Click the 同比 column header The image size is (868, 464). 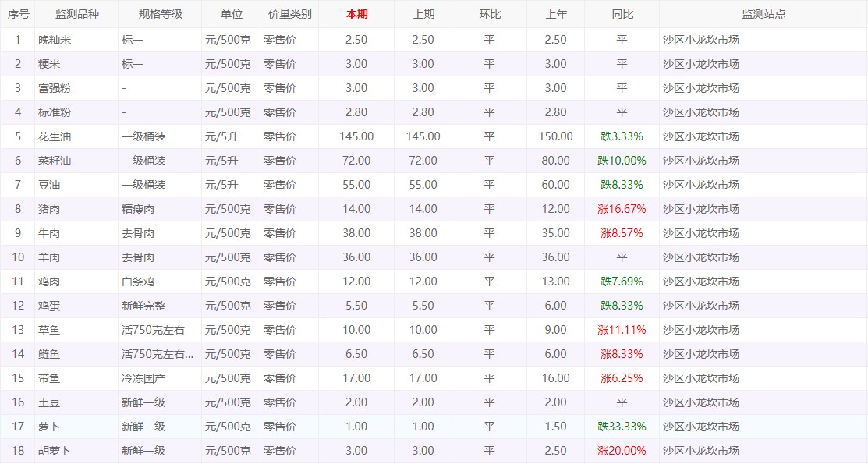click(x=622, y=14)
